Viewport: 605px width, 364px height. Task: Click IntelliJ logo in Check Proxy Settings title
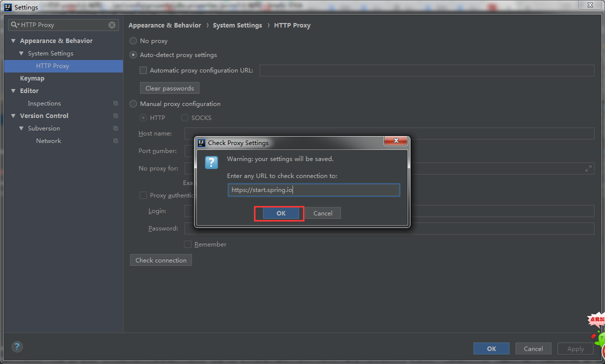[201, 142]
